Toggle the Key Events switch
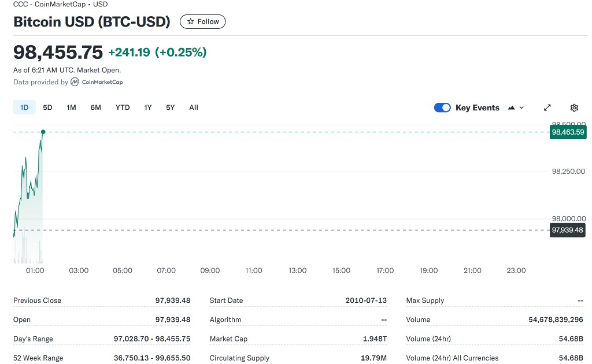592x364 pixels. click(x=442, y=107)
